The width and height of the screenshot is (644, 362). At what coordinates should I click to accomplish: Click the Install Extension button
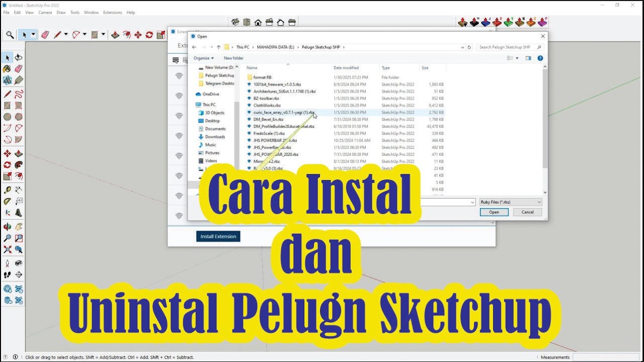tap(218, 236)
